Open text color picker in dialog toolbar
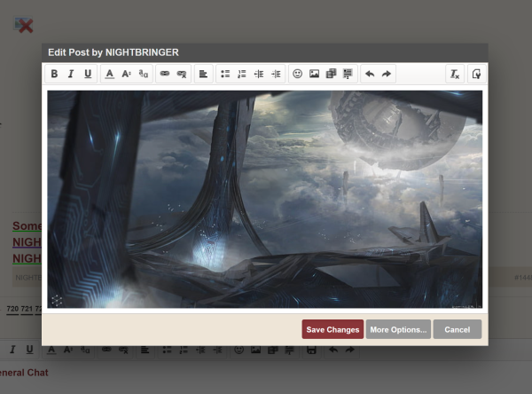The width and height of the screenshot is (532, 394). [x=109, y=74]
